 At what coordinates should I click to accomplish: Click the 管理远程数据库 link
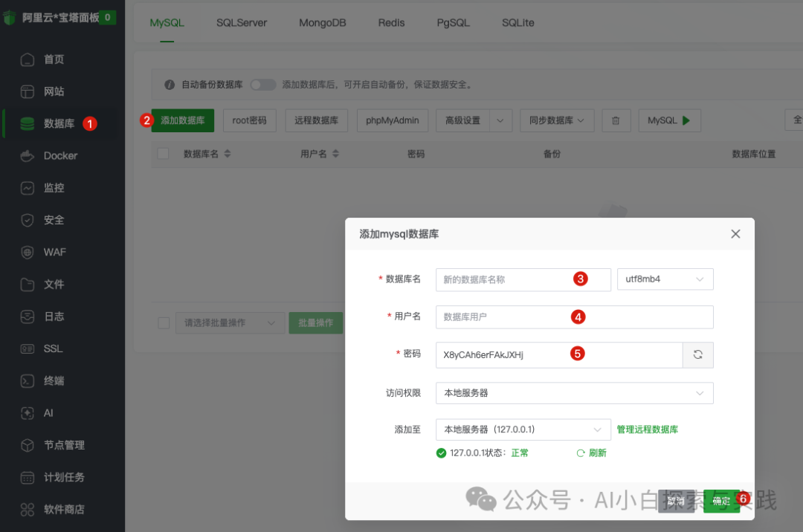pyautogui.click(x=648, y=429)
